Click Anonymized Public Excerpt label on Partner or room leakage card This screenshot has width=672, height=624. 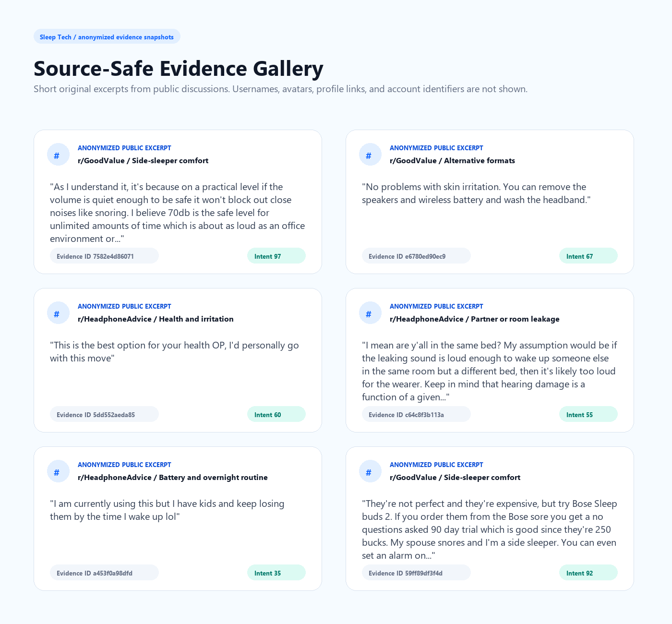coord(436,306)
